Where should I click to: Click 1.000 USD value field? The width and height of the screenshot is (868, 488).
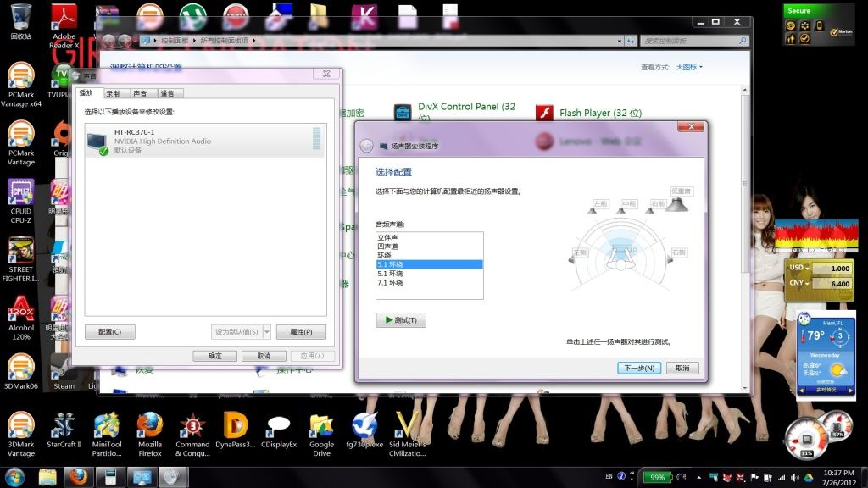[832, 269]
